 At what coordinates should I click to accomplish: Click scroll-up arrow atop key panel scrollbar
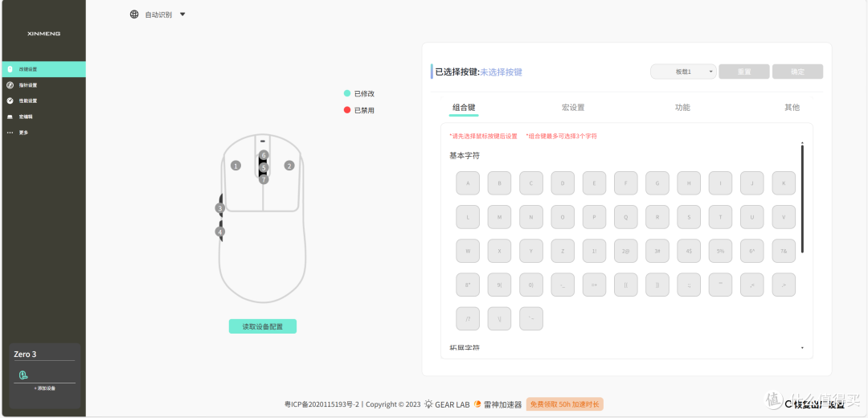(x=802, y=143)
